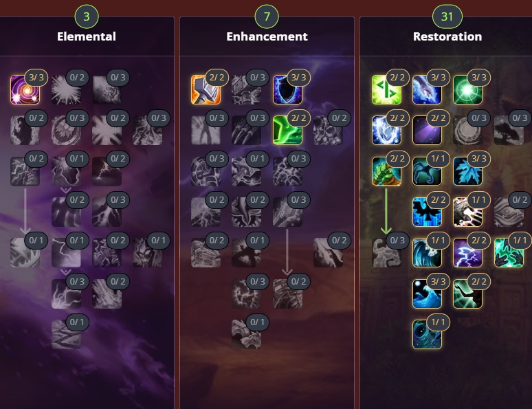Select the glowing green orb talent
The width and height of the screenshot is (532, 409).
coord(467,89)
